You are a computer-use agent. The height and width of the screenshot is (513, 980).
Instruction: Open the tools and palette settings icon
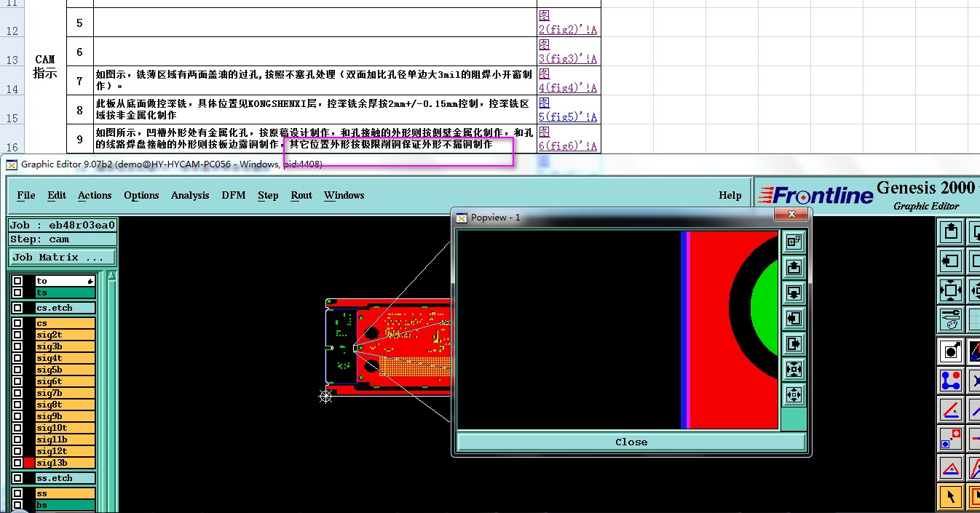[950, 319]
